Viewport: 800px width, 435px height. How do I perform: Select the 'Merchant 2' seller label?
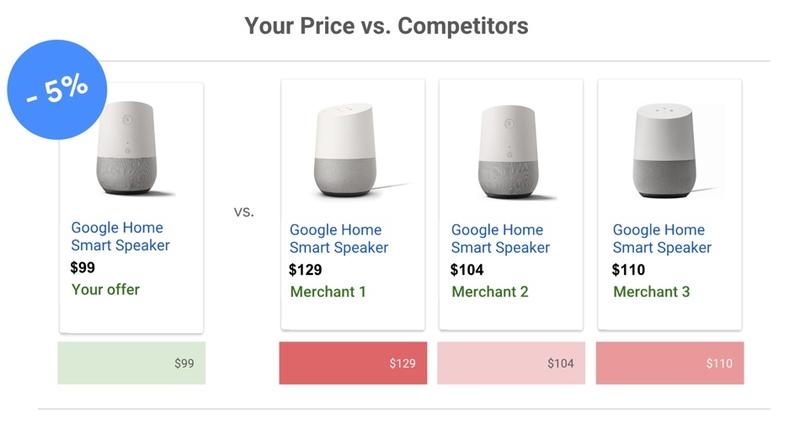tap(490, 292)
